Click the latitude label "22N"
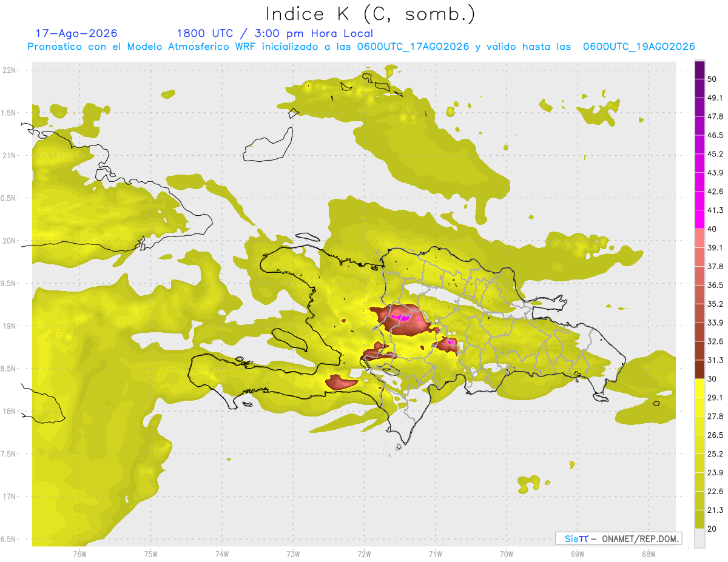The image size is (728, 562). [10, 70]
